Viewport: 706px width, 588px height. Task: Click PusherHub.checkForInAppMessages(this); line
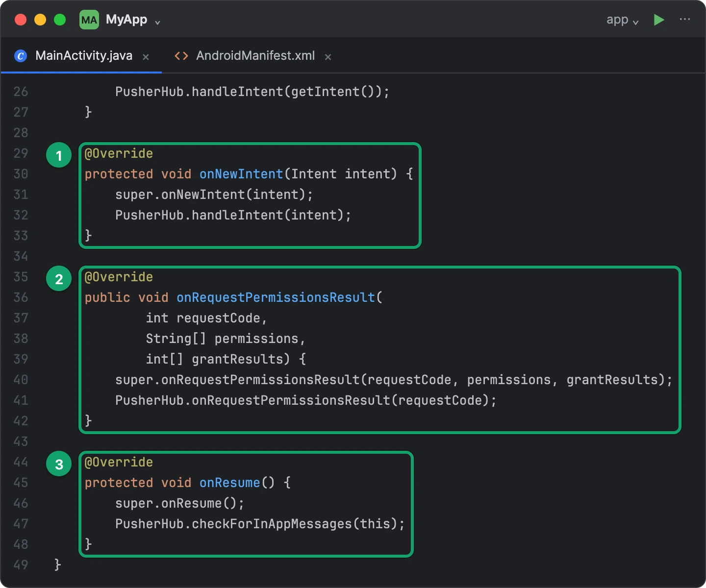click(x=260, y=524)
